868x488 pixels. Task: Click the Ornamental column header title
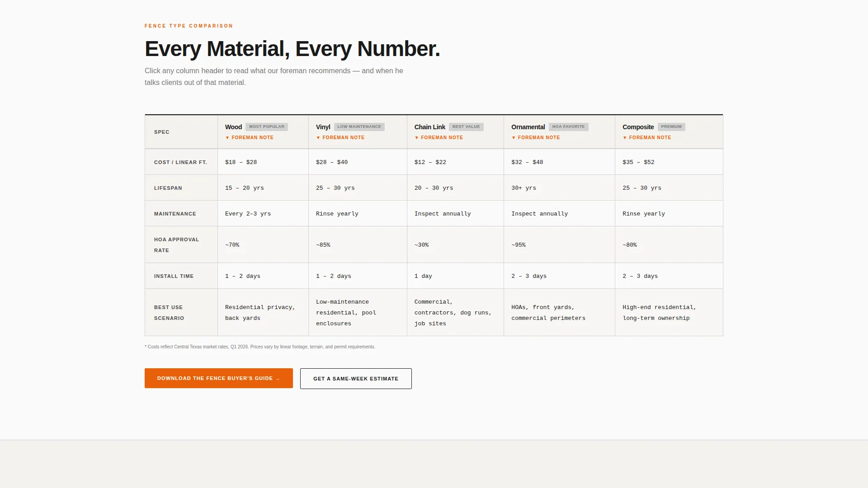[x=528, y=127]
